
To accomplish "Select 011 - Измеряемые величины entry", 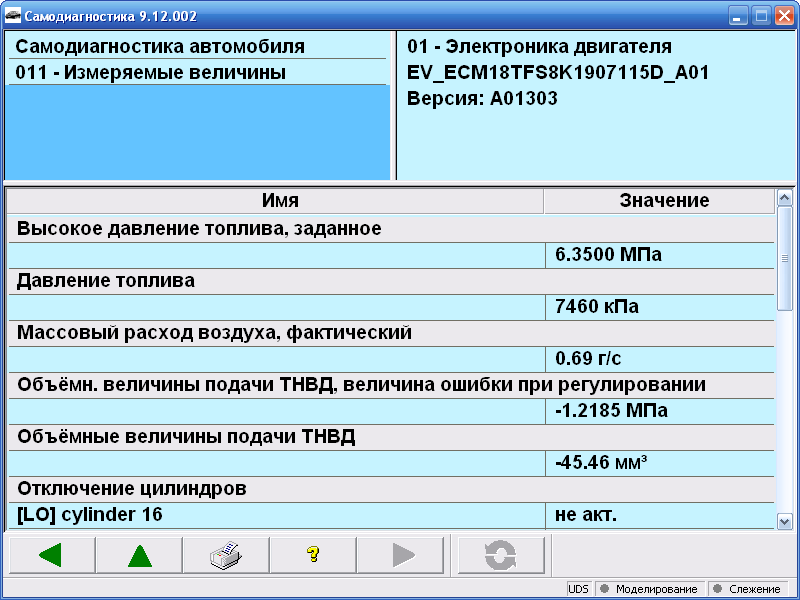I will (x=197, y=72).
